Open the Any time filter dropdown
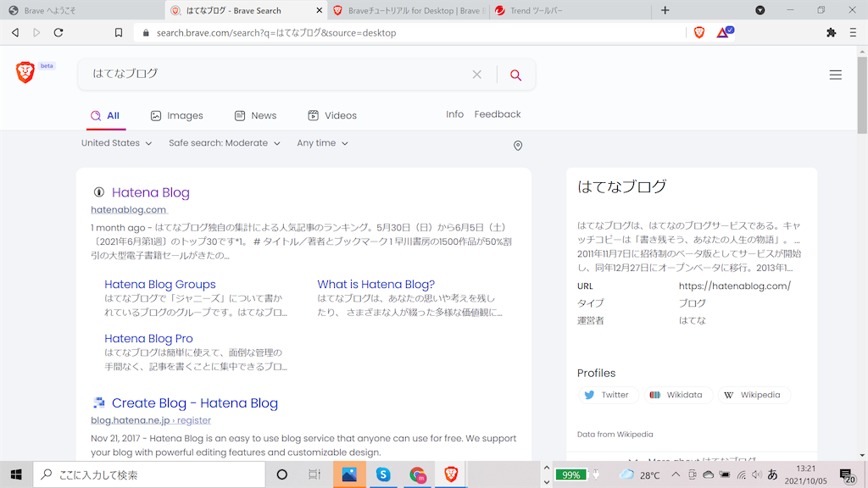 [322, 142]
